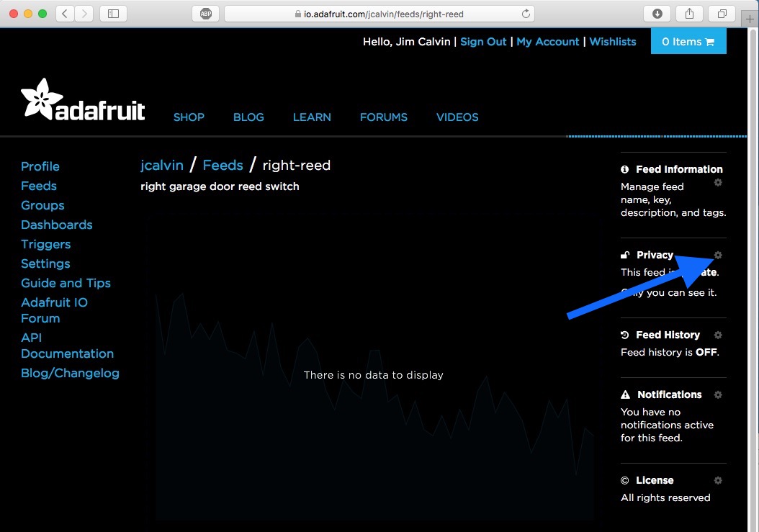Image resolution: width=759 pixels, height=532 pixels.
Task: View Wishlists
Action: click(613, 42)
